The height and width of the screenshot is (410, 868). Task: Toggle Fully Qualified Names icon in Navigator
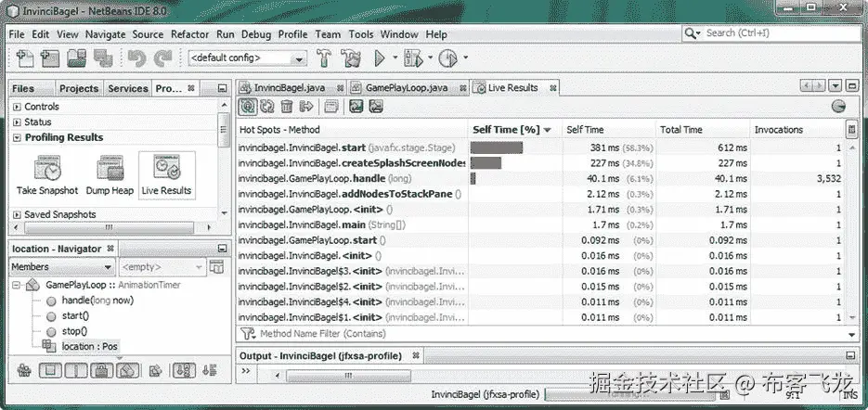[156, 370]
